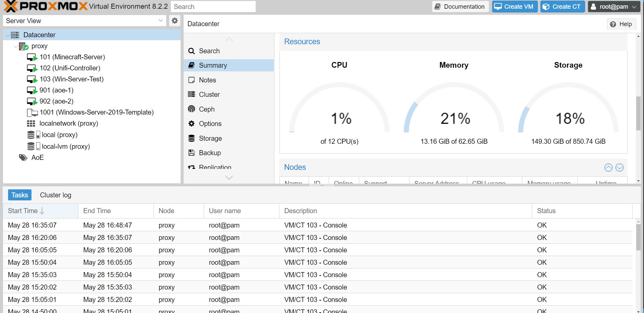Click the Help button
The image size is (644, 313).
click(x=621, y=24)
